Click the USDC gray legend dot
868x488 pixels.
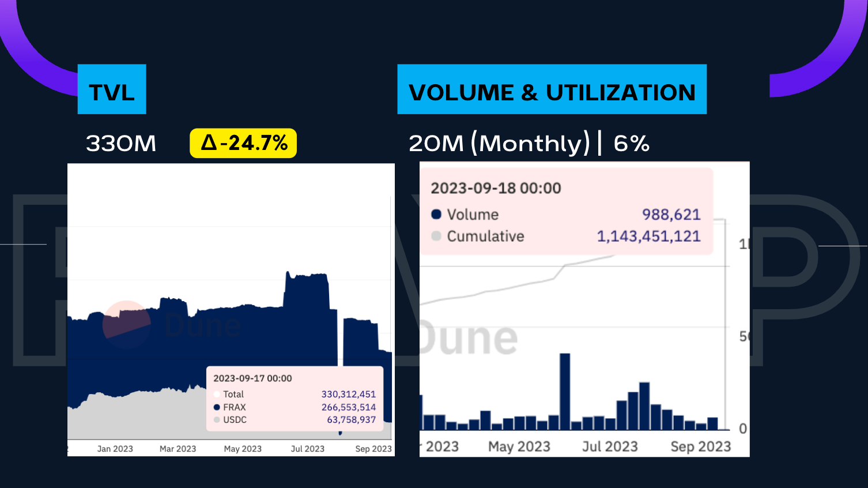click(217, 420)
